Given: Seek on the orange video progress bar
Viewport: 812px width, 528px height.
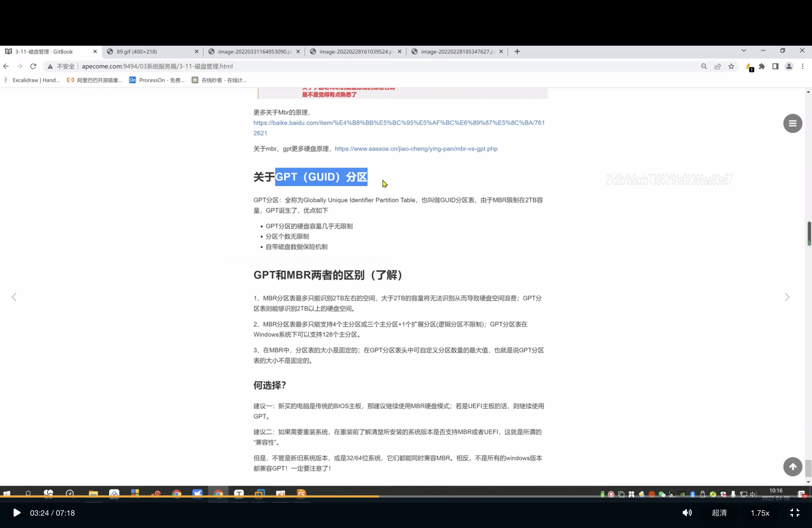Looking at the screenshot, I should point(189,496).
